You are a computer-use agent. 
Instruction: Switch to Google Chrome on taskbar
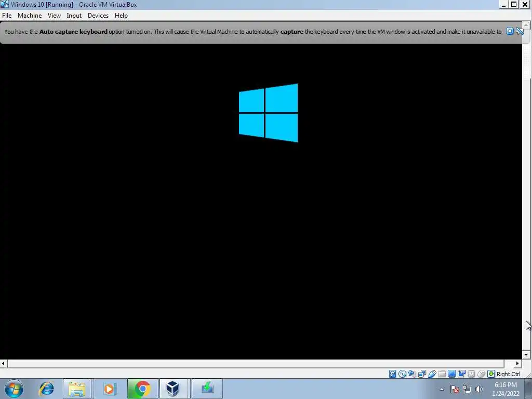click(x=142, y=389)
